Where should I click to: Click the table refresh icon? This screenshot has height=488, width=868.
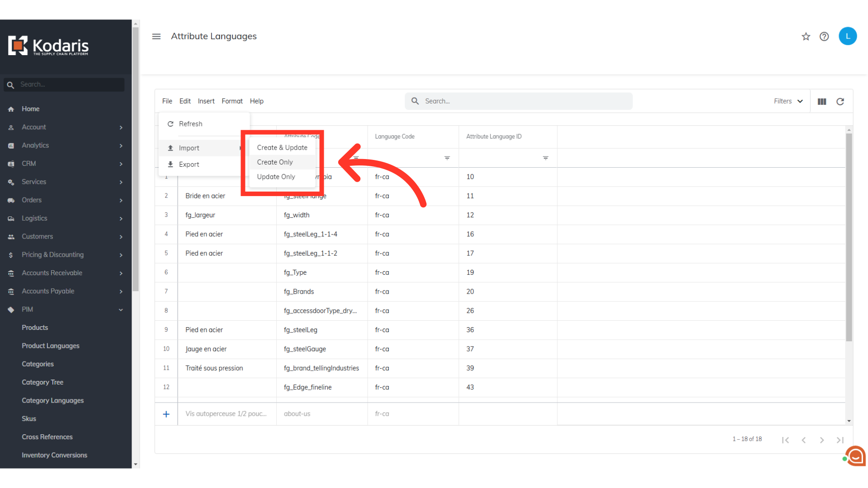pos(840,102)
